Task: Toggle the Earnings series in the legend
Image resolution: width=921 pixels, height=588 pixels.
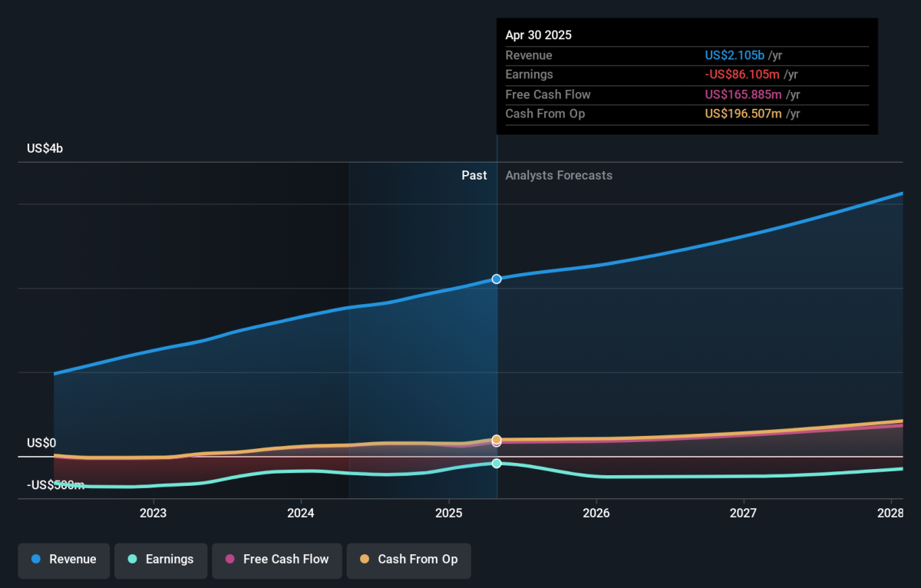Action: (160, 560)
